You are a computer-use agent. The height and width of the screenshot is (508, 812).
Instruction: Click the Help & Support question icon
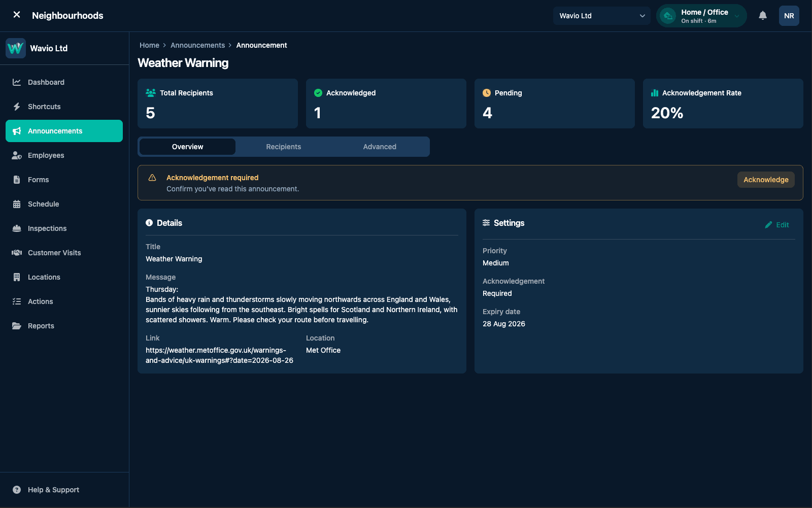pos(17,490)
